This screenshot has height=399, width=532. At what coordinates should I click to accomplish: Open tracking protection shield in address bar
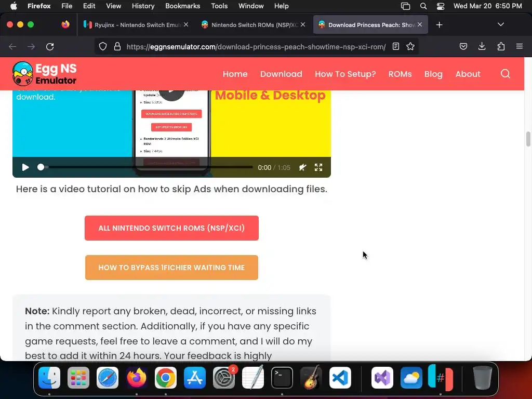[103, 46]
